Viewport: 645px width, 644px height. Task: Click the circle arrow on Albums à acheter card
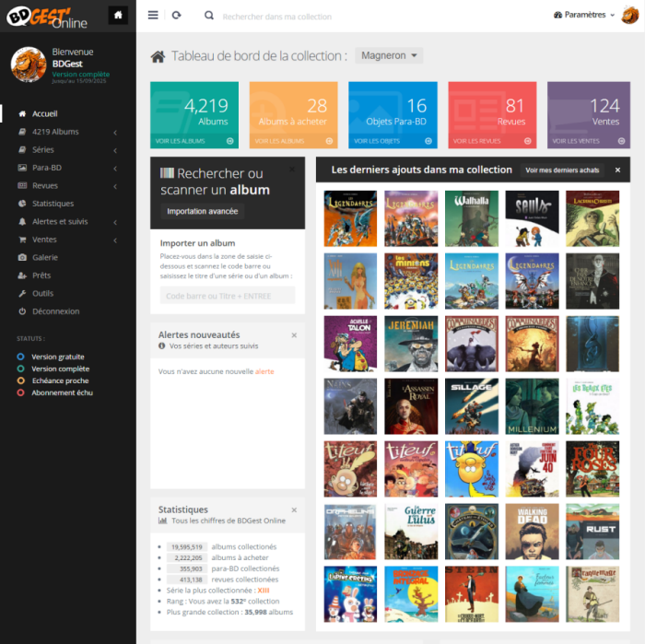[x=329, y=141]
